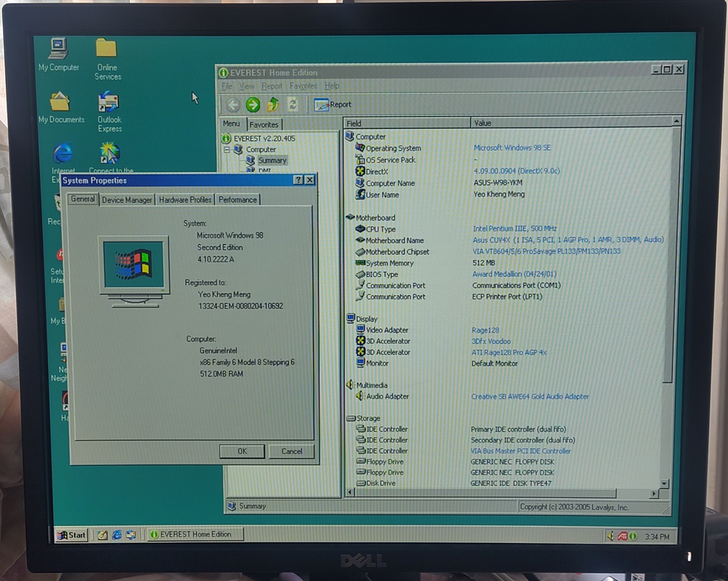728x581 pixels.
Task: Open EVEREST File menu
Action: 226,86
